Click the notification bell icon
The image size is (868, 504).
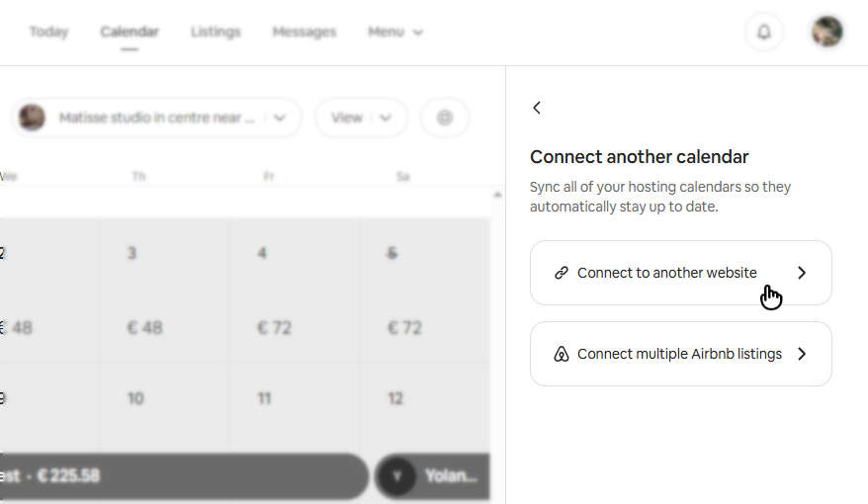(763, 32)
